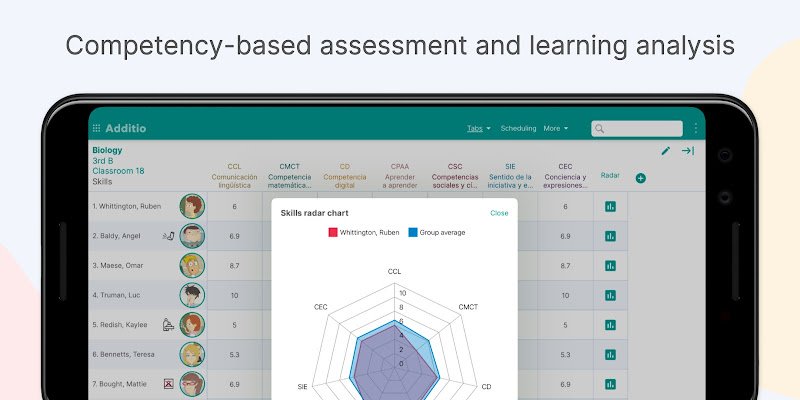Select the CCL Comunicación lingüística column header

(234, 176)
